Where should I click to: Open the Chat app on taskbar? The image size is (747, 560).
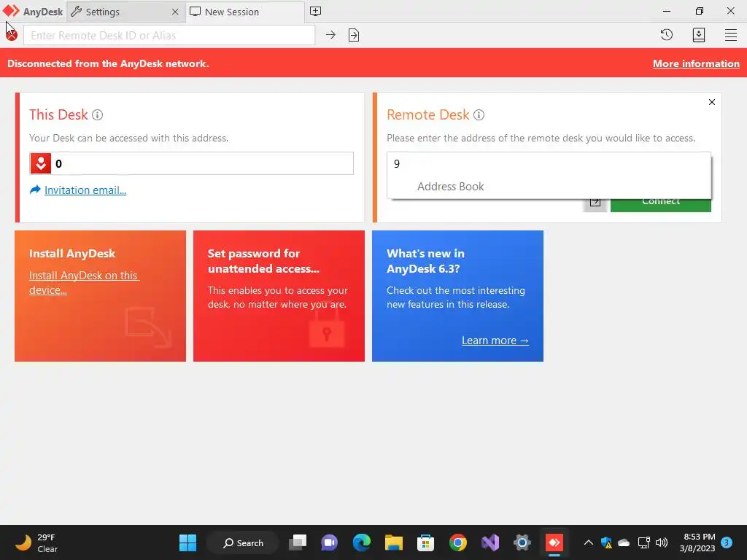tap(329, 542)
